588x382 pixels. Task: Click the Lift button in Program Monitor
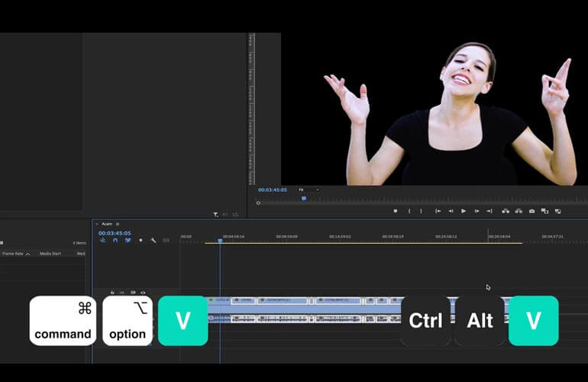click(x=506, y=212)
